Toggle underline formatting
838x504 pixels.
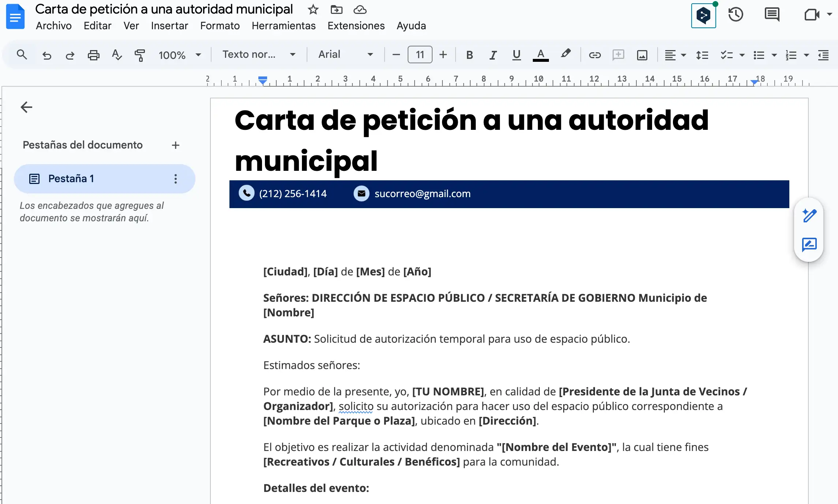click(516, 55)
